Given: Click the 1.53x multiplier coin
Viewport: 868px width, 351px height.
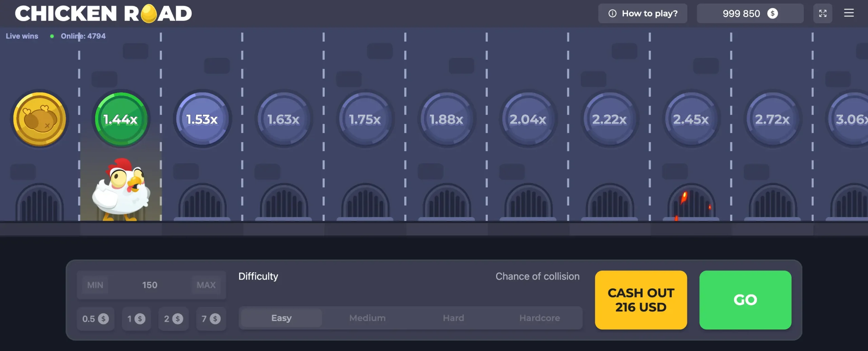Looking at the screenshot, I should click(202, 119).
